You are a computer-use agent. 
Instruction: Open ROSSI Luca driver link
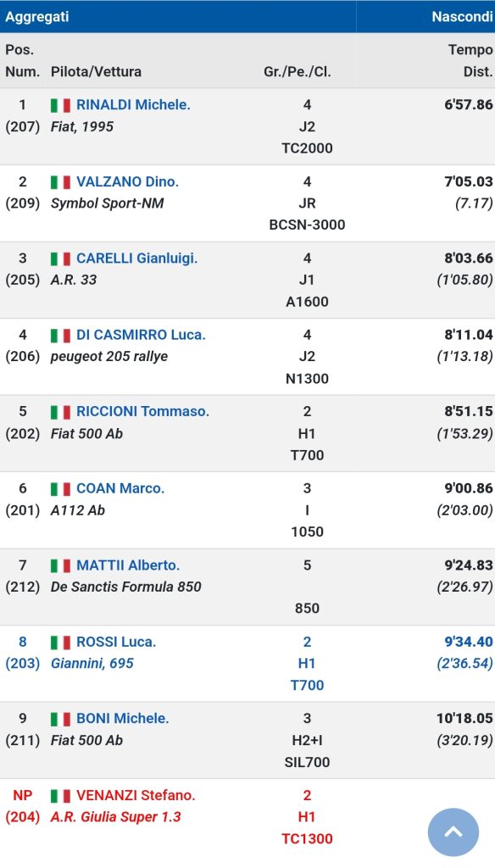pos(116,643)
